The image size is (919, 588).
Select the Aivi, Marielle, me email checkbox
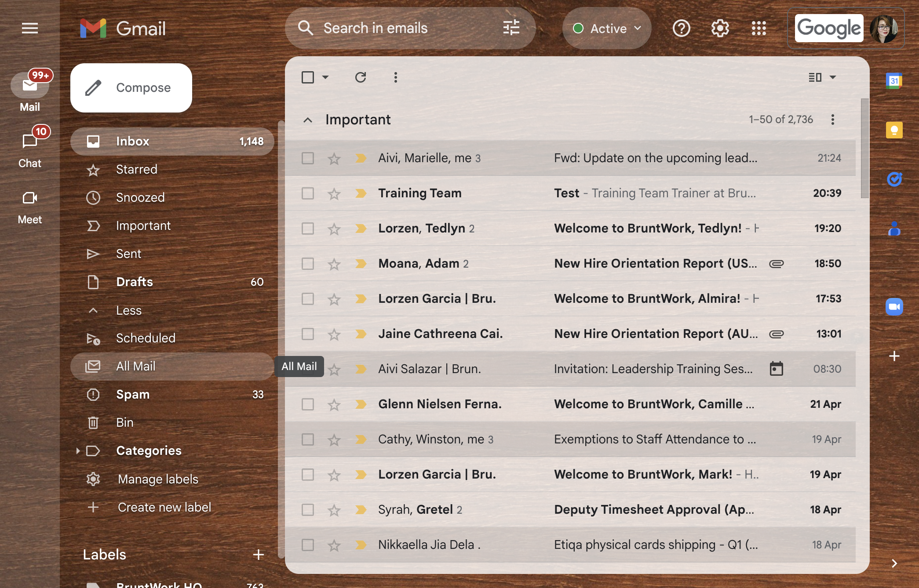[308, 158]
